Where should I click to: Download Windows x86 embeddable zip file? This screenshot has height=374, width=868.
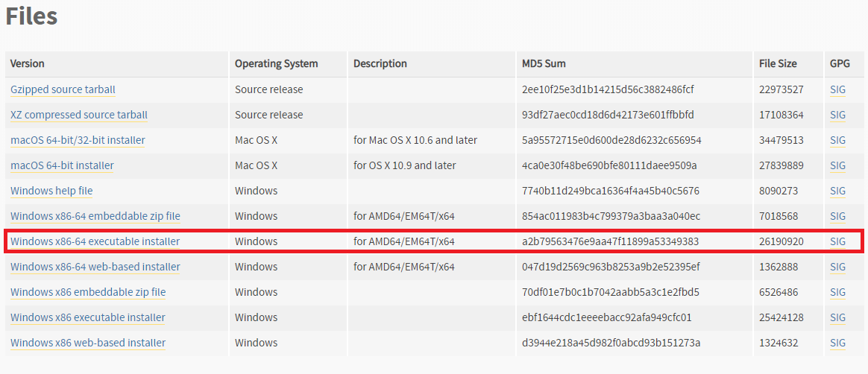coord(88,292)
